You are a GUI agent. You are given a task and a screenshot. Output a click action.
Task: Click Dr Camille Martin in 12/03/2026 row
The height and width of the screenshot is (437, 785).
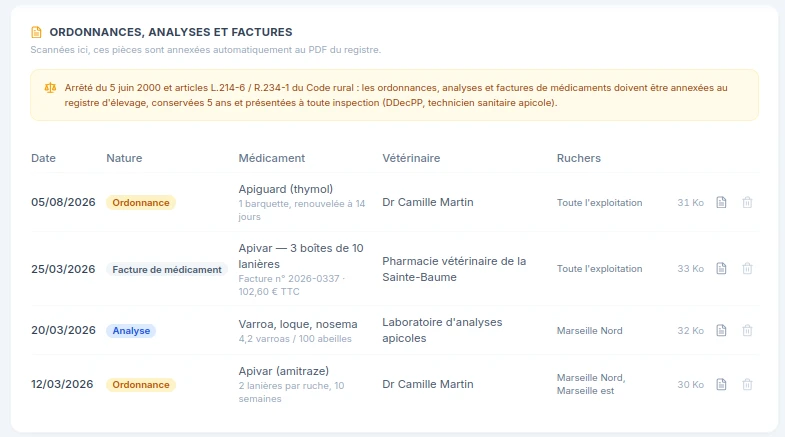click(x=428, y=384)
